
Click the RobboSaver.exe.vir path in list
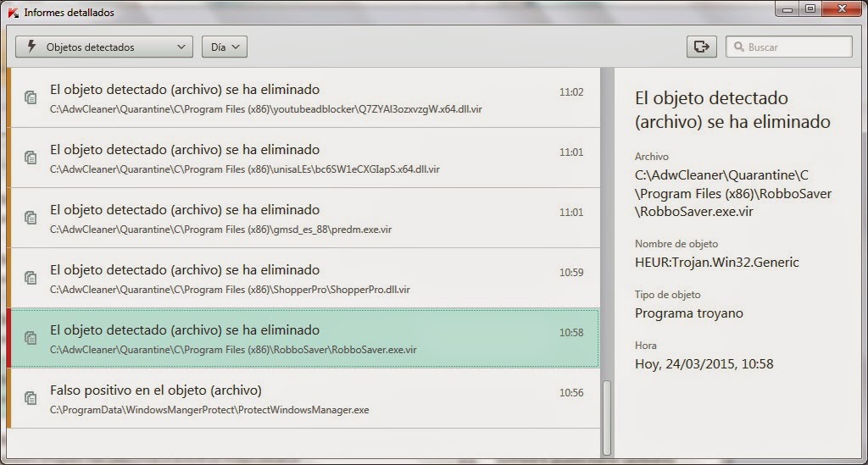233,350
